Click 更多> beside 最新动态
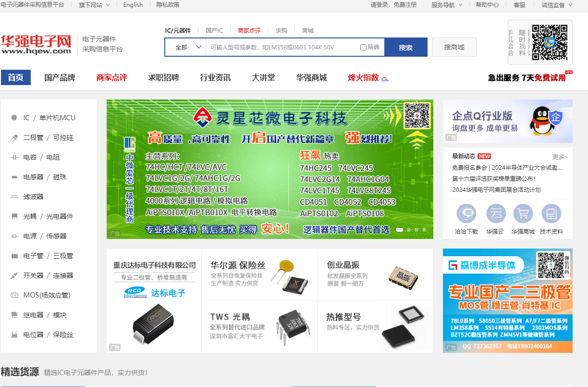 tap(560, 157)
